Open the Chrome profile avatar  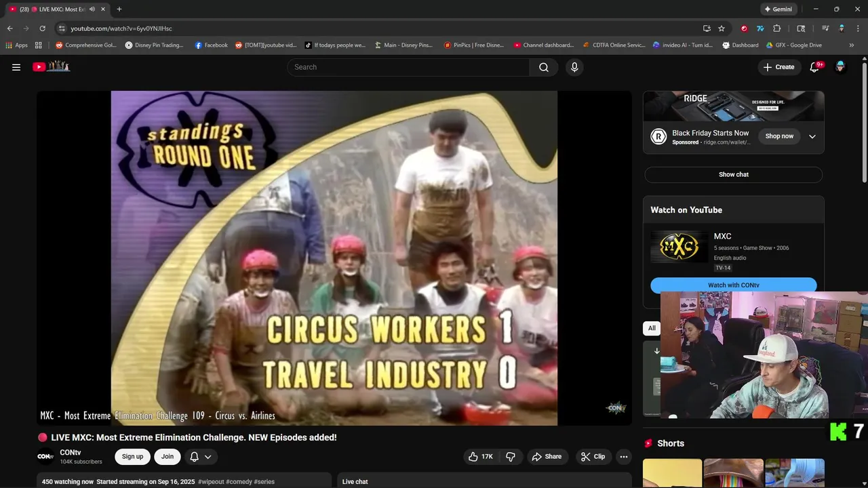[842, 28]
